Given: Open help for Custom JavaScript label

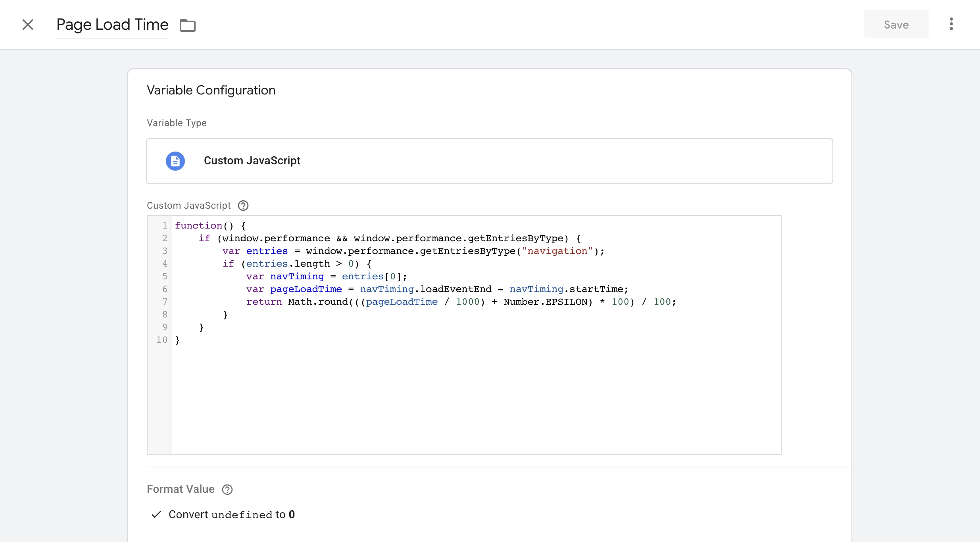Looking at the screenshot, I should coord(243,206).
